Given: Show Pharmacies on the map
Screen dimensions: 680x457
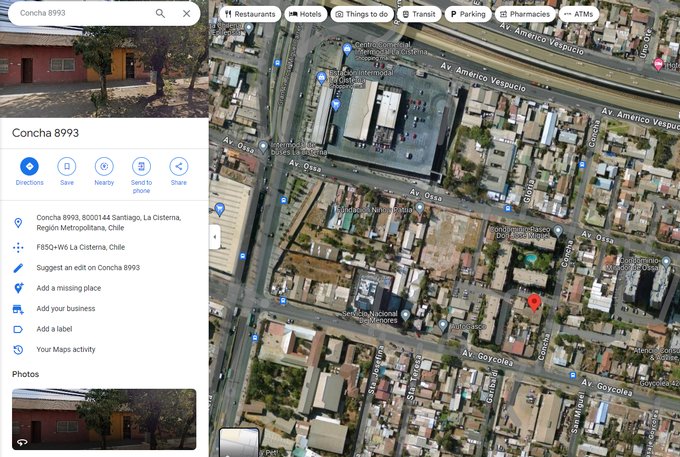Looking at the screenshot, I should (524, 14).
